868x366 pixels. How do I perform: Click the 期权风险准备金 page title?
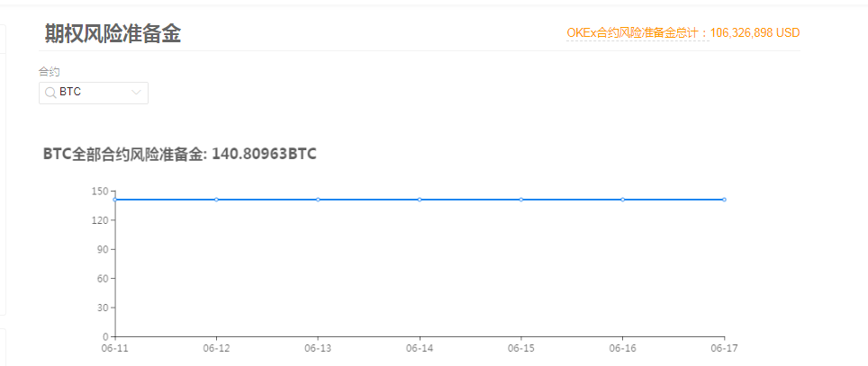coord(113,34)
